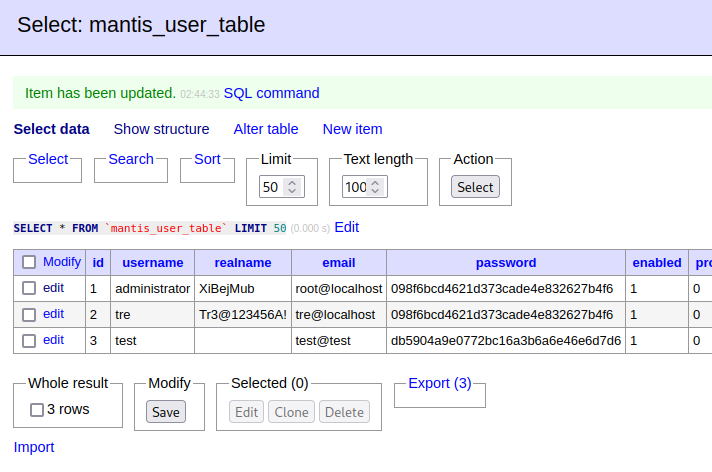Click the 'tre' username cell
This screenshot has height=472, width=712.
click(x=153, y=314)
